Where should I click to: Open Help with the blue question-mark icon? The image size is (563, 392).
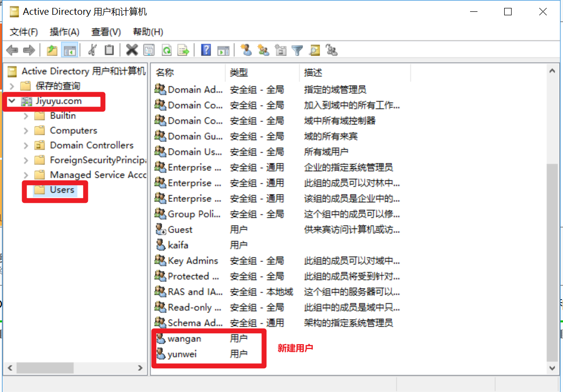[x=206, y=50]
